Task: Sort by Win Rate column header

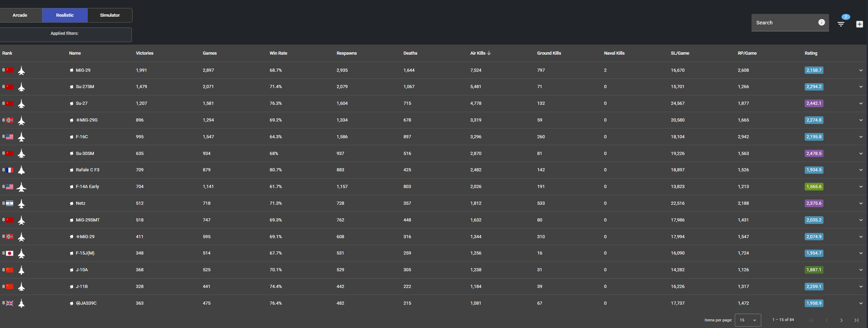Action: pos(278,53)
